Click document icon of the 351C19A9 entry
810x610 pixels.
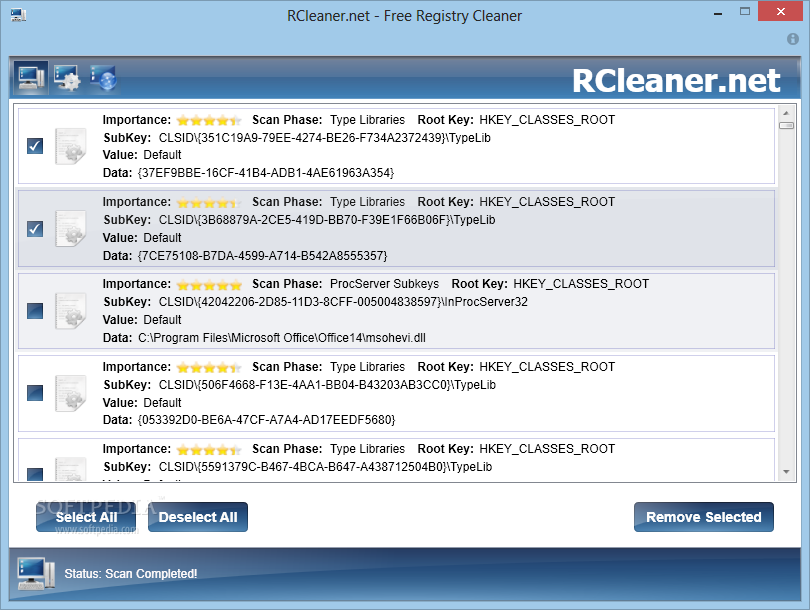click(70, 146)
